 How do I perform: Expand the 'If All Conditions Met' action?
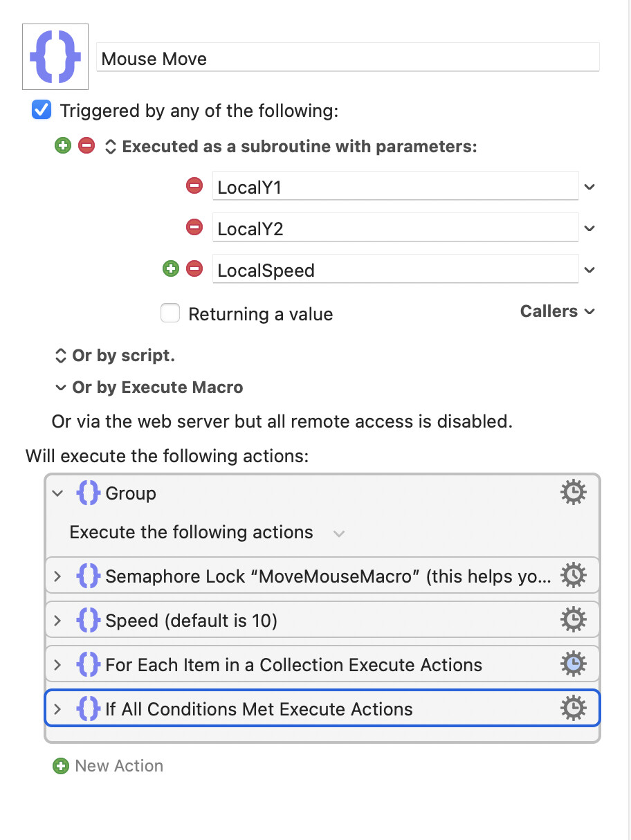click(x=58, y=709)
